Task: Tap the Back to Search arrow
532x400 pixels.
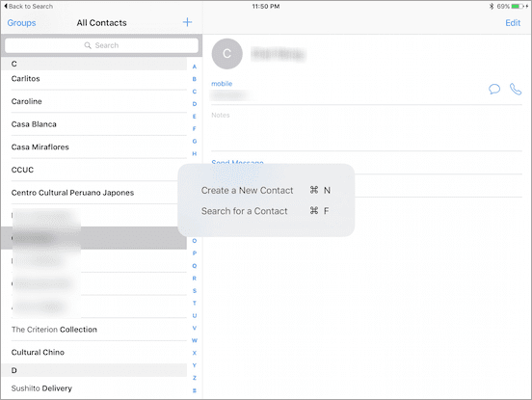Action: [6, 6]
